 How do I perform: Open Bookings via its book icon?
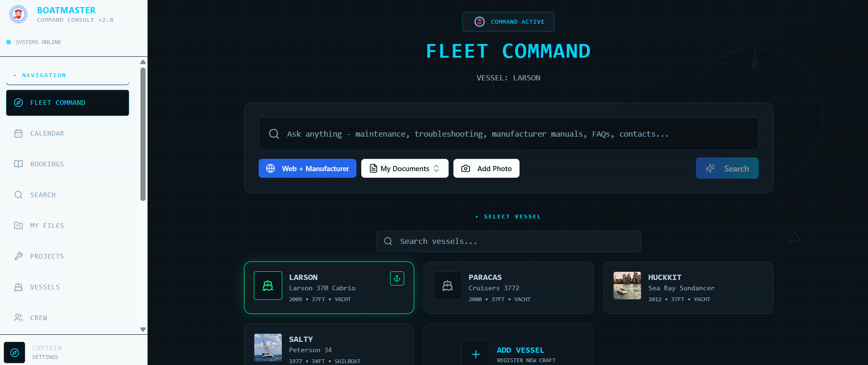(18, 164)
